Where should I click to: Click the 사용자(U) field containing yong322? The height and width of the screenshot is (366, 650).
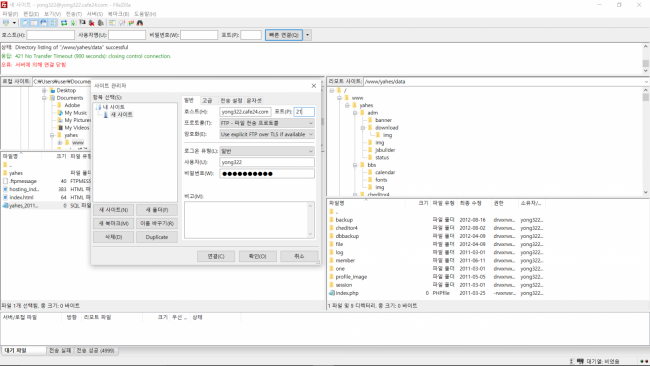point(267,162)
